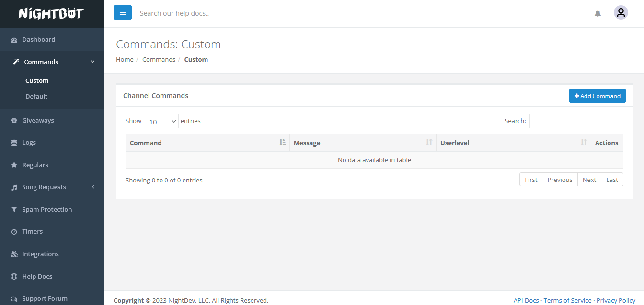Click the Add Command button
The width and height of the screenshot is (644, 305).
(x=597, y=96)
